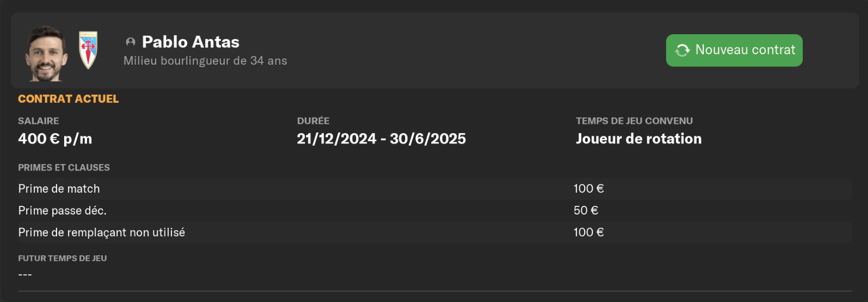Click the FUTUR TEMPS DE JEU label
Image resolution: width=868 pixels, height=302 pixels.
tap(62, 259)
